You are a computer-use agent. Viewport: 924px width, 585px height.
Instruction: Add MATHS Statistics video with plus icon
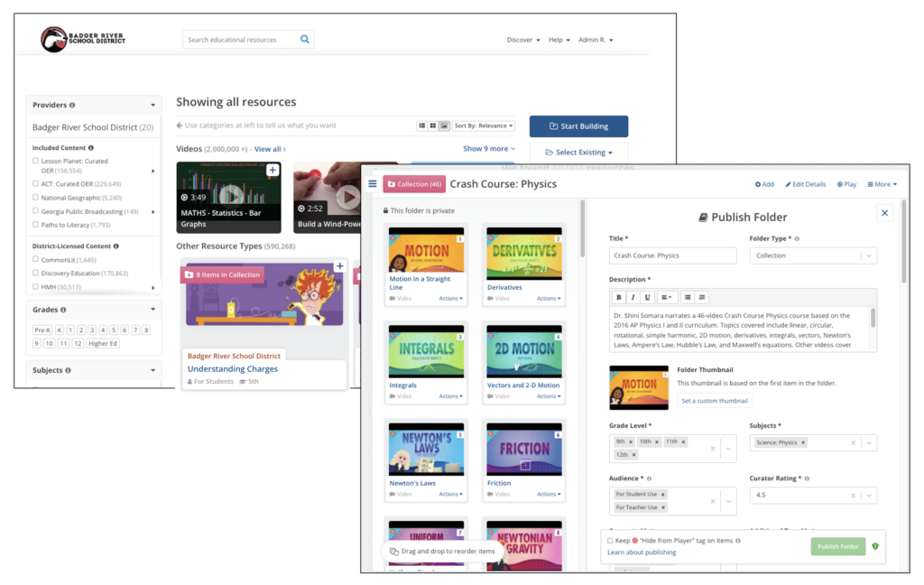coord(273,170)
